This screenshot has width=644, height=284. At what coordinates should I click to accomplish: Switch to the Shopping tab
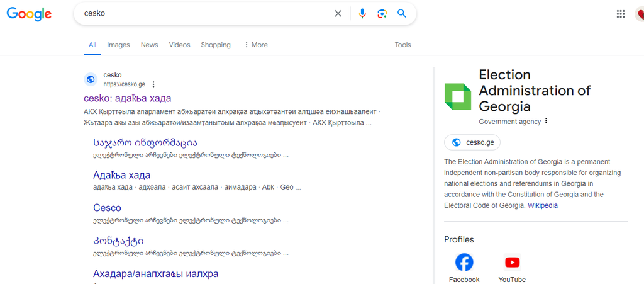pyautogui.click(x=216, y=45)
